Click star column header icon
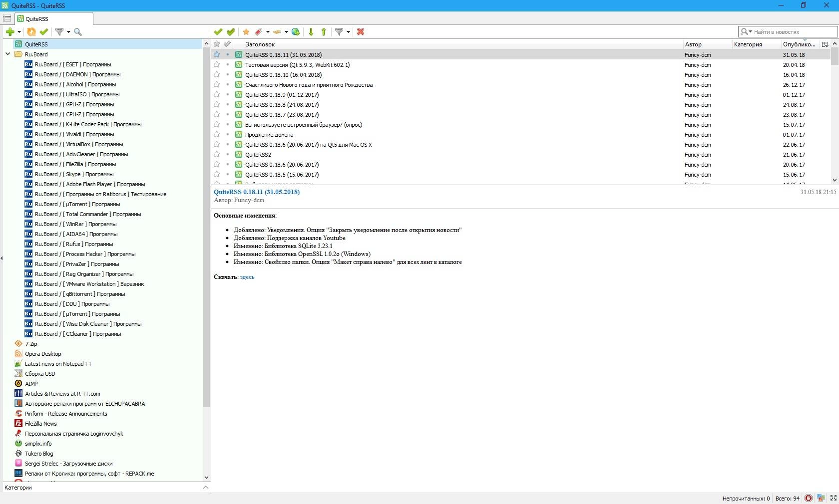Viewport: 839px width, 504px height. point(217,44)
